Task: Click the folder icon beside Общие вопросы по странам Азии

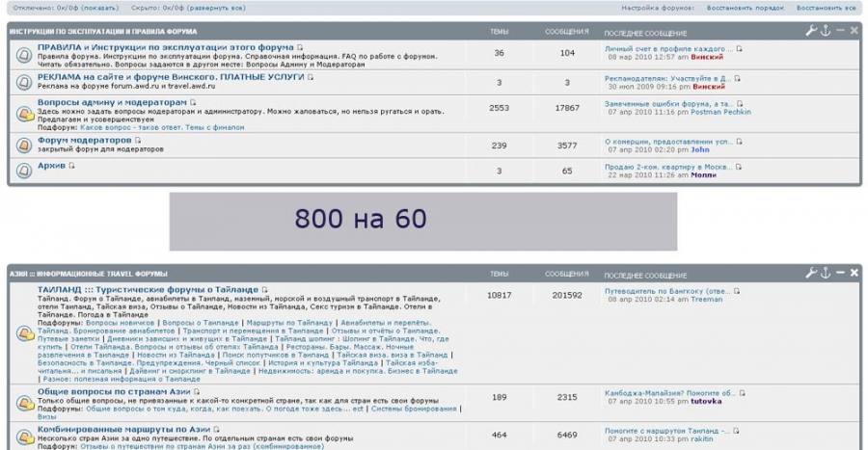Action: [x=24, y=403]
